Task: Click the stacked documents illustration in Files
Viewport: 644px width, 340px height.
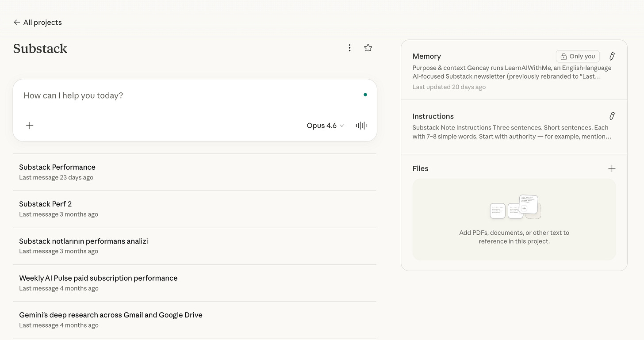Action: pyautogui.click(x=516, y=206)
